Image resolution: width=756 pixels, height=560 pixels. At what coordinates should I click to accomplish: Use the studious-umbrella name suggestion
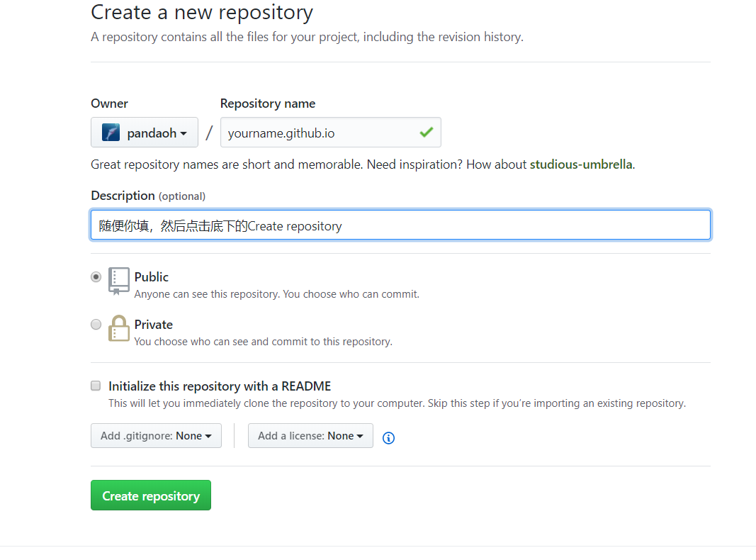(581, 164)
